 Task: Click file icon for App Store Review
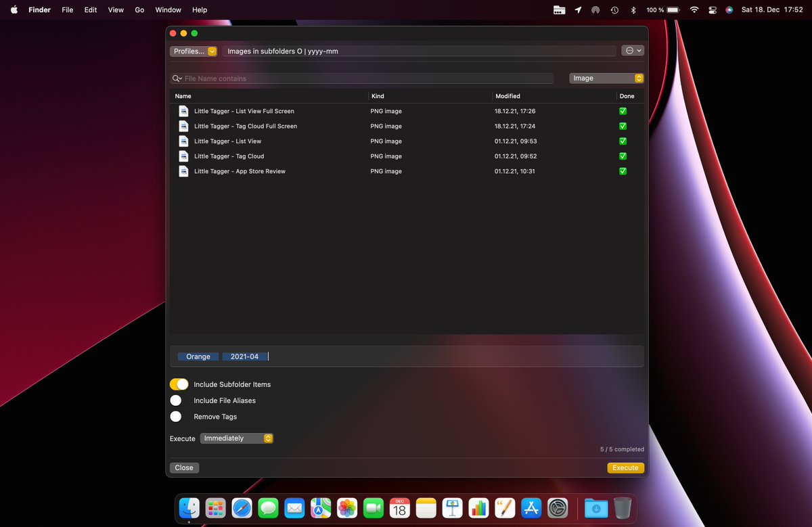point(183,171)
